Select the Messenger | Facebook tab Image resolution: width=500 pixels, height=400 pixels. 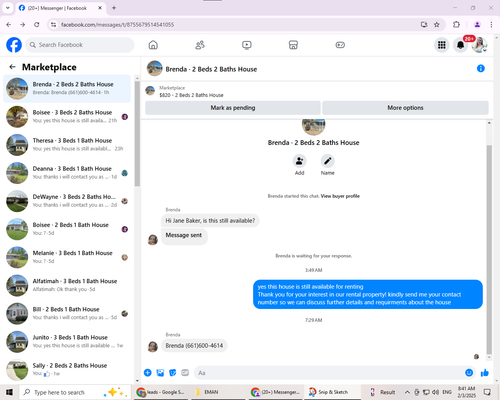(61, 8)
